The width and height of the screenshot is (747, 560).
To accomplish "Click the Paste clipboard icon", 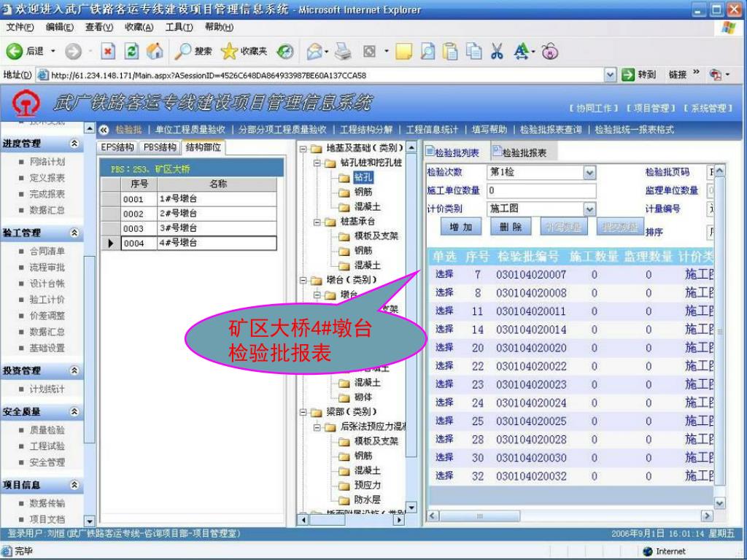I will click(450, 51).
